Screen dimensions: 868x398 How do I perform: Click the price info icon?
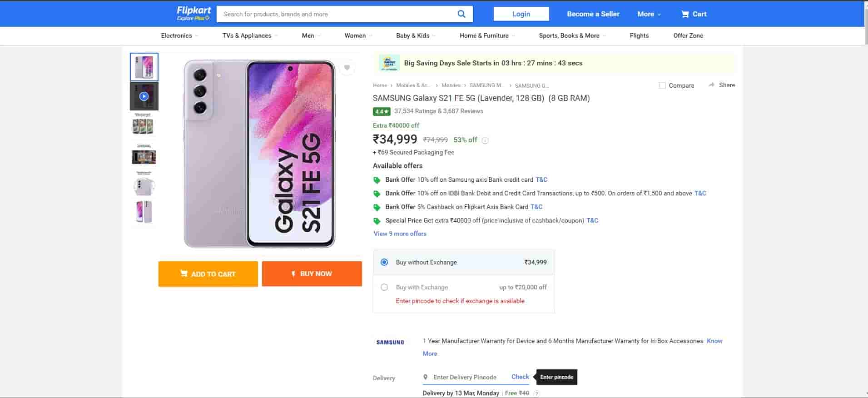click(x=485, y=140)
